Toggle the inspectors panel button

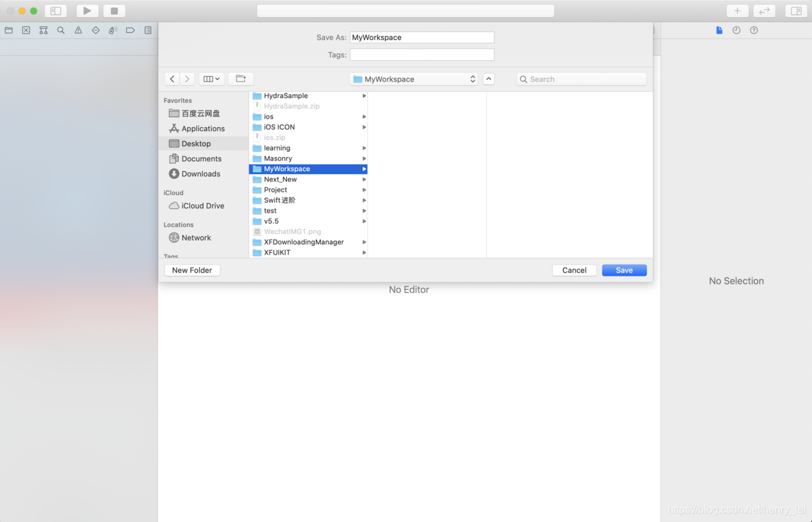796,11
